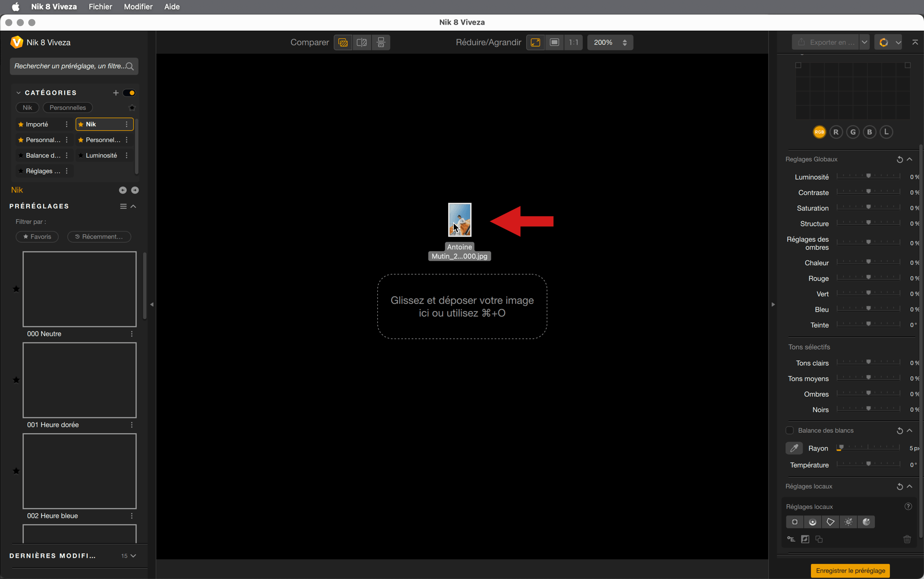Viewport: 924px width, 579px height.
Task: Toggle favorite star for 002 Heure bleue
Action: point(16,471)
